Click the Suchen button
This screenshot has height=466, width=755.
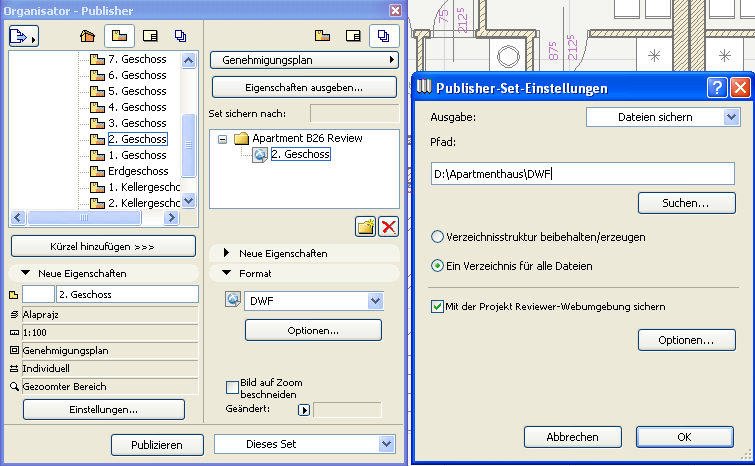687,203
